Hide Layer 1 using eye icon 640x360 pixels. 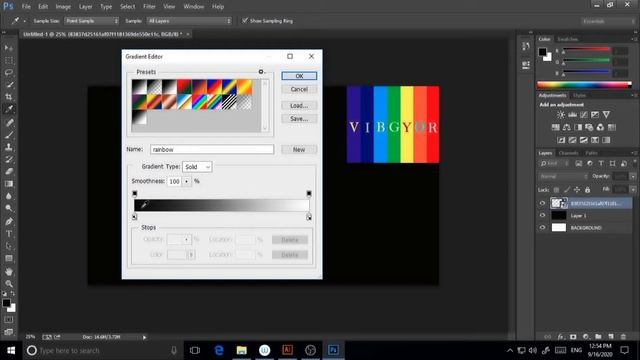pyautogui.click(x=542, y=216)
